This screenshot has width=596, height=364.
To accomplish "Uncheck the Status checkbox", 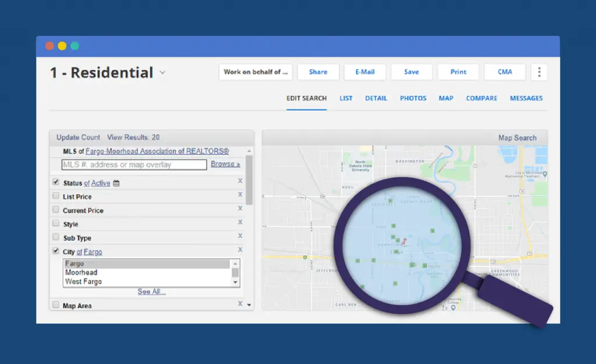I will point(56,182).
